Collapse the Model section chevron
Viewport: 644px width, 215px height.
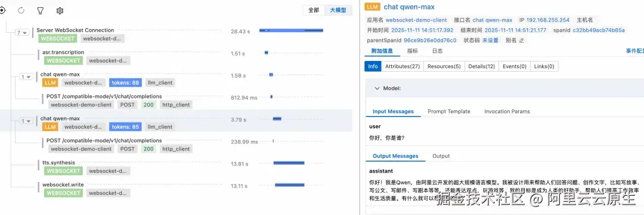point(377,88)
